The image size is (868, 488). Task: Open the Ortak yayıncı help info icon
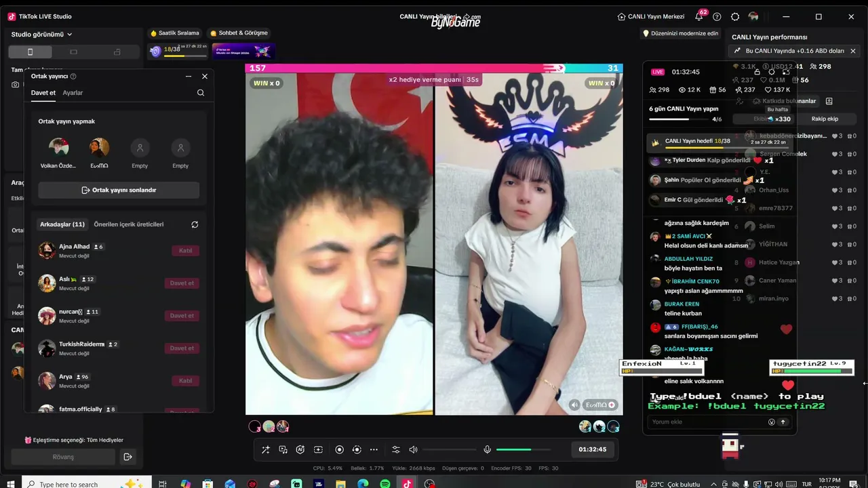73,77
